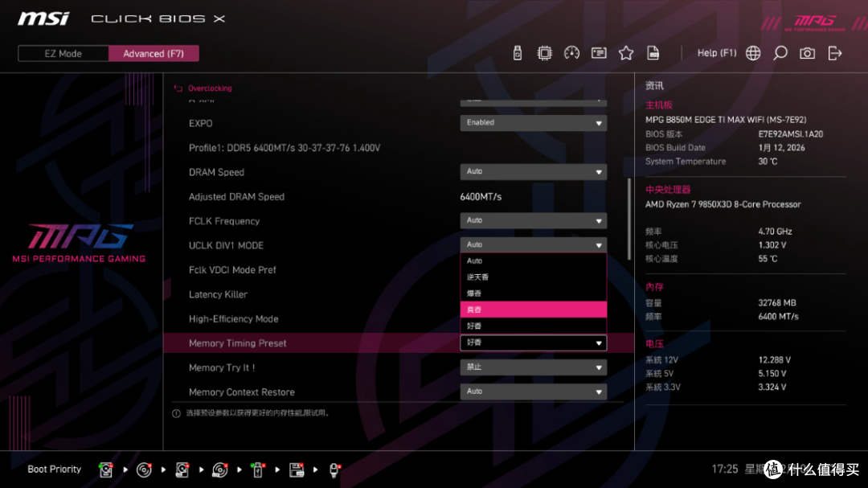This screenshot has height=488, width=868.
Task: Click the 32768 MB memory capacity value
Action: pos(776,303)
